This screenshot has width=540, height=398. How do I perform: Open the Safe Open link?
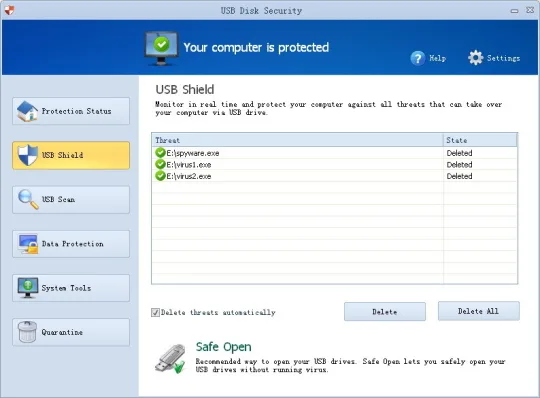pos(224,347)
